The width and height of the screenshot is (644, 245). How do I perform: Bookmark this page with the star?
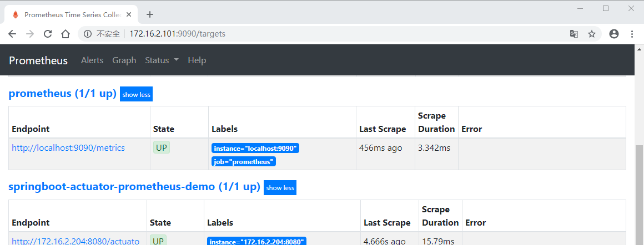coord(591,34)
